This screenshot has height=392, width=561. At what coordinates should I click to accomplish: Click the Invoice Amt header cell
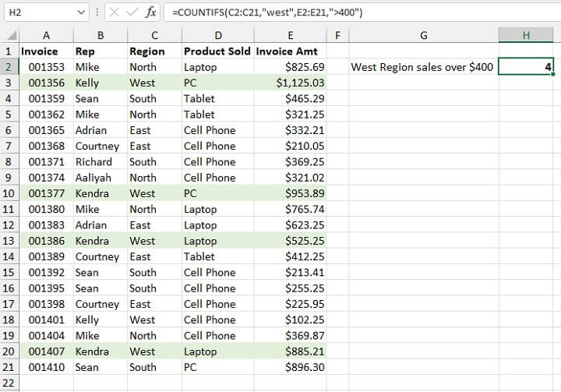click(290, 51)
